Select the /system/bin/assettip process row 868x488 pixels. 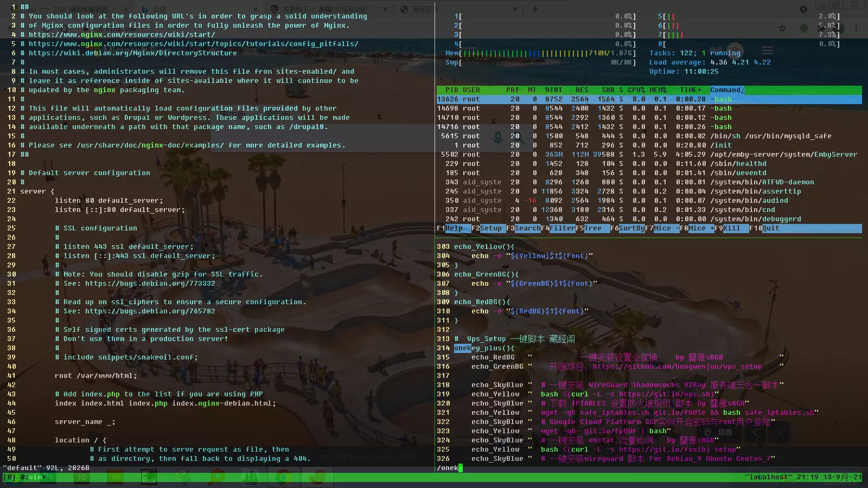pyautogui.click(x=649, y=191)
